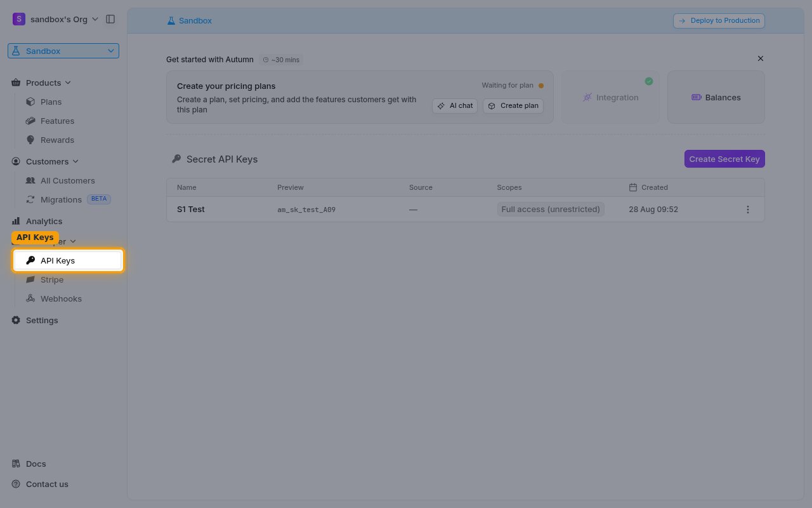The image size is (812, 508).
Task: Open the Integration onboarding step
Action: point(610,97)
